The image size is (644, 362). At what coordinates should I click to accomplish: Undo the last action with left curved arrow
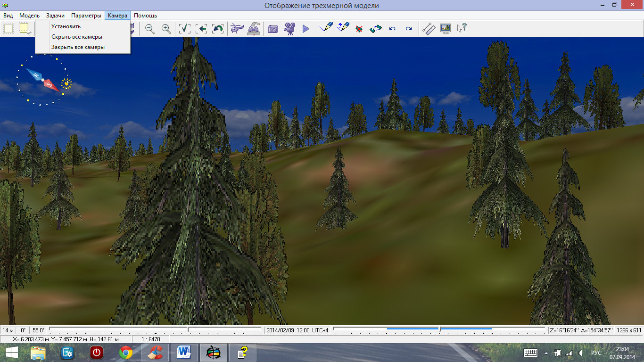(x=392, y=29)
